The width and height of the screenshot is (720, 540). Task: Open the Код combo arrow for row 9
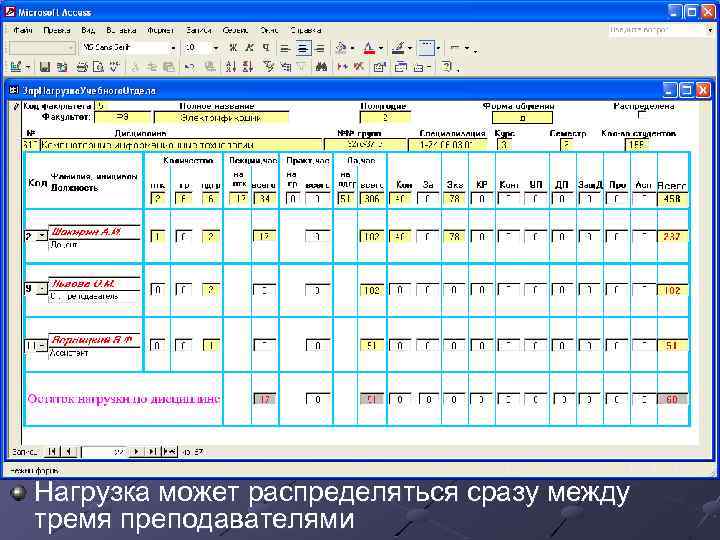click(x=42, y=289)
